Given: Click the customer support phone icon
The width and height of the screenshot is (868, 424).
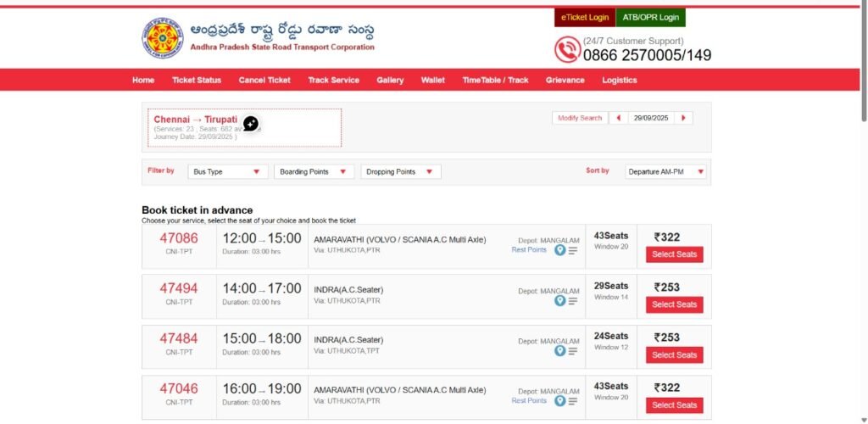Looking at the screenshot, I should (x=567, y=49).
